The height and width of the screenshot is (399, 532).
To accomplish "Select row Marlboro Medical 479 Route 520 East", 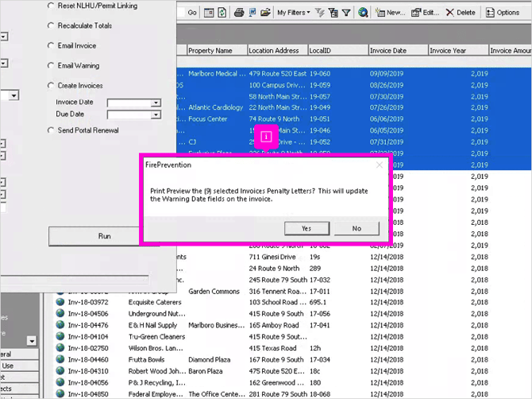I will point(354,74).
